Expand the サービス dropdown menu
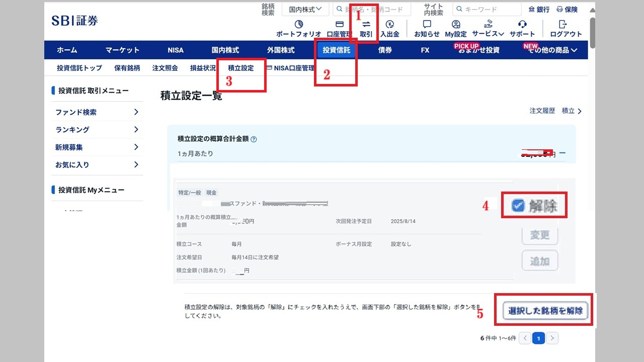The height and width of the screenshot is (362, 644). [488, 34]
